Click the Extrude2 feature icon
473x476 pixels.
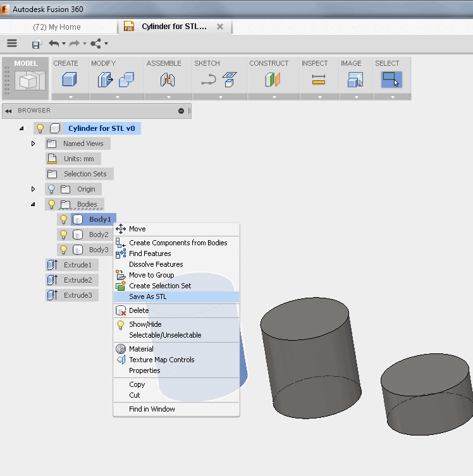point(52,280)
